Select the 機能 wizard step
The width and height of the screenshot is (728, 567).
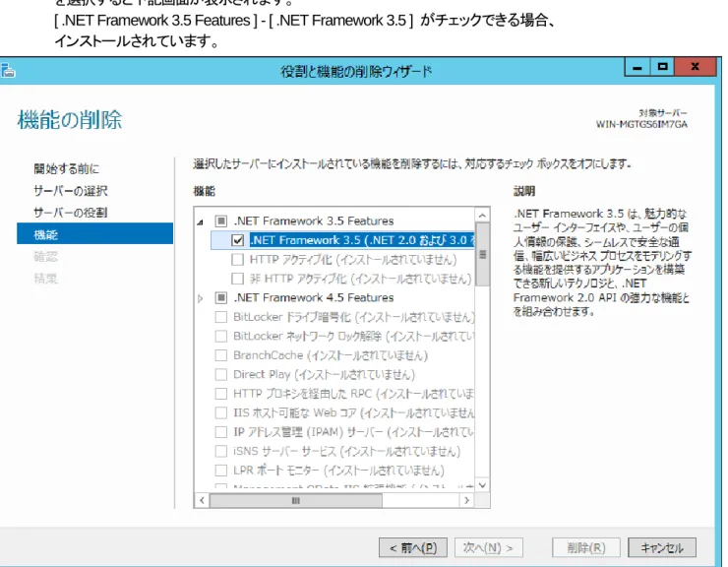coord(95,233)
